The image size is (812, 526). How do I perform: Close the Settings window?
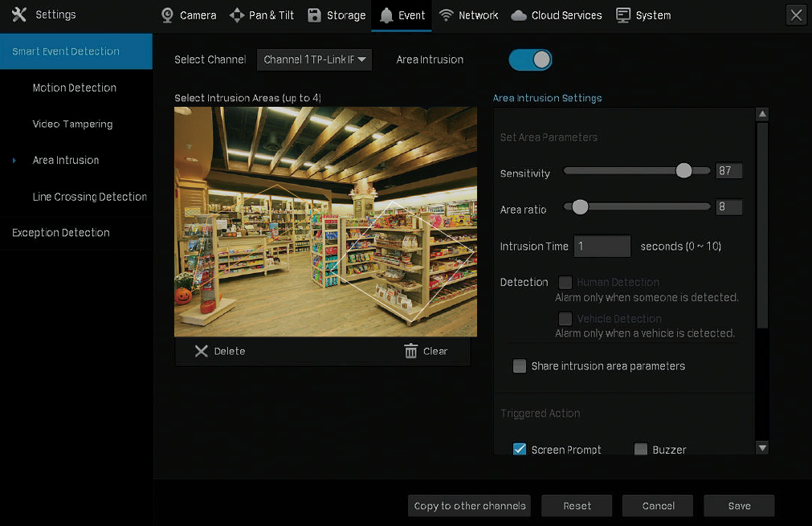coord(797,15)
